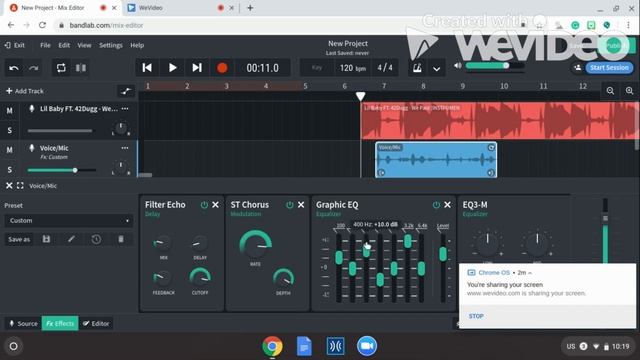Toggle automation view button
The width and height of the screenshot is (640, 360).
pos(126,91)
